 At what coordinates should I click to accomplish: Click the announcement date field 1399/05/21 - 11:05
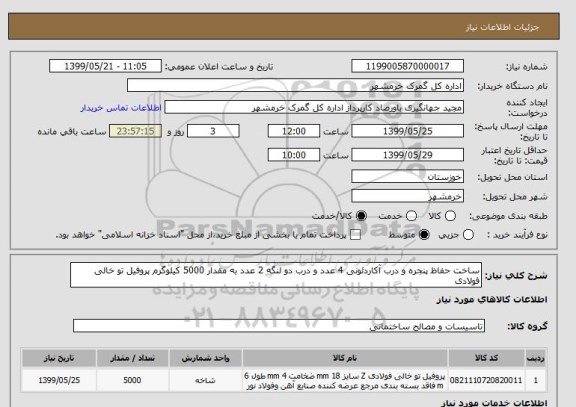tap(105, 66)
